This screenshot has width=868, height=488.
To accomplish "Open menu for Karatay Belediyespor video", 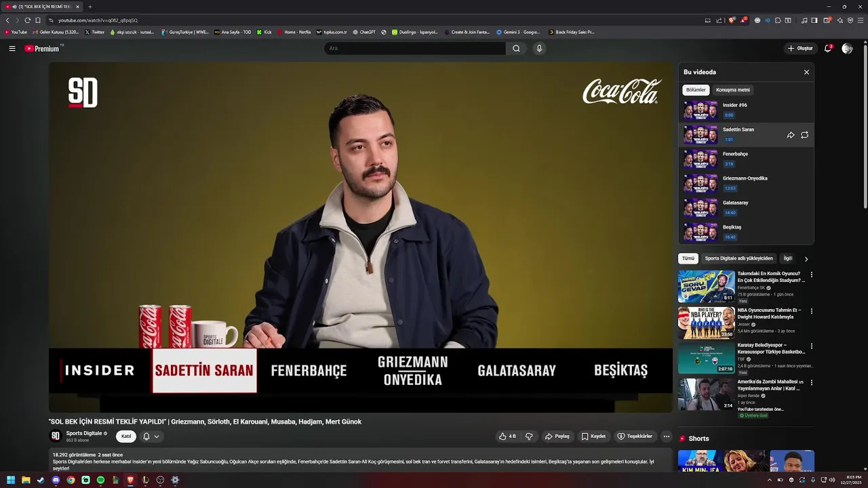I will pos(811,346).
